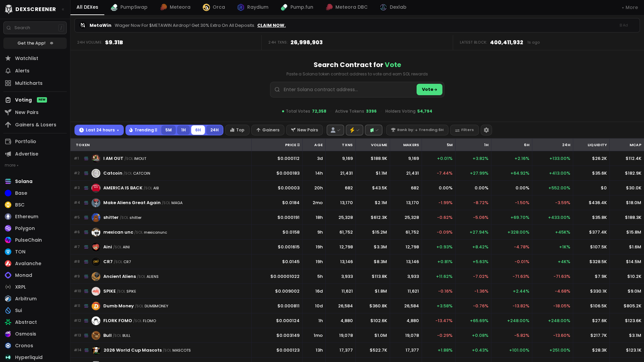The height and width of the screenshot is (362, 644).
Task: Show Top tokens ranking
Action: pyautogui.click(x=237, y=130)
